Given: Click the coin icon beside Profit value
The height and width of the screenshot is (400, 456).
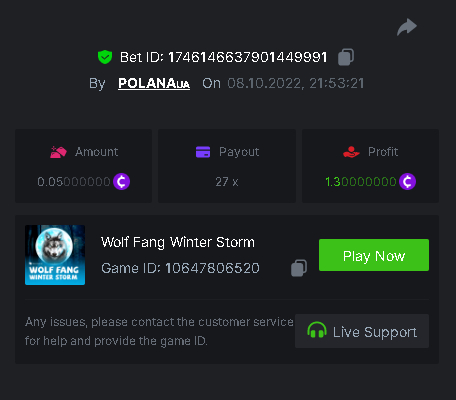Looking at the screenshot, I should pos(408,182).
